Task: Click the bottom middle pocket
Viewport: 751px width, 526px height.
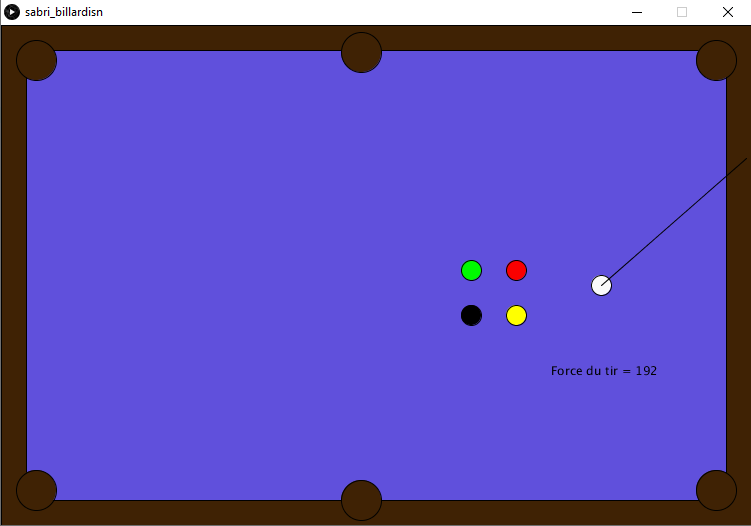Action: 362,500
